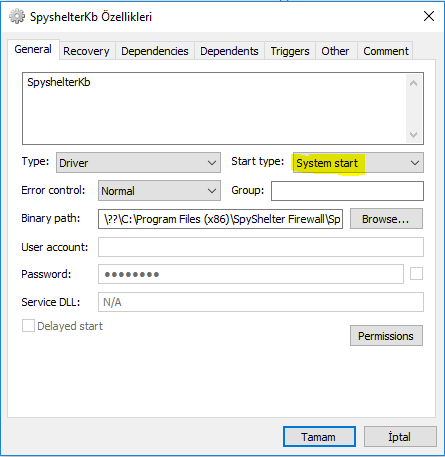445x457 pixels.
Task: Click the Browse... button
Action: 386,219
